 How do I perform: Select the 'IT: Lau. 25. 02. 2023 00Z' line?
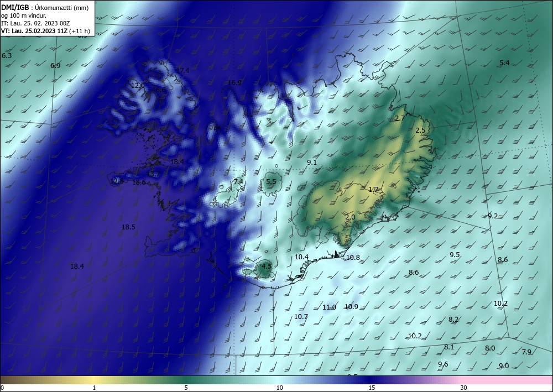(x=35, y=23)
